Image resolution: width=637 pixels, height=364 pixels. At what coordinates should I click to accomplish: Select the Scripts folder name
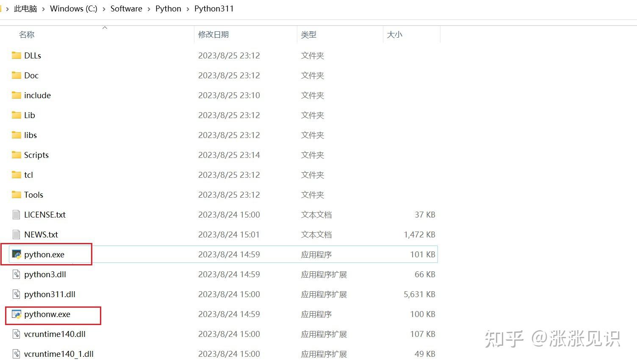[36, 155]
